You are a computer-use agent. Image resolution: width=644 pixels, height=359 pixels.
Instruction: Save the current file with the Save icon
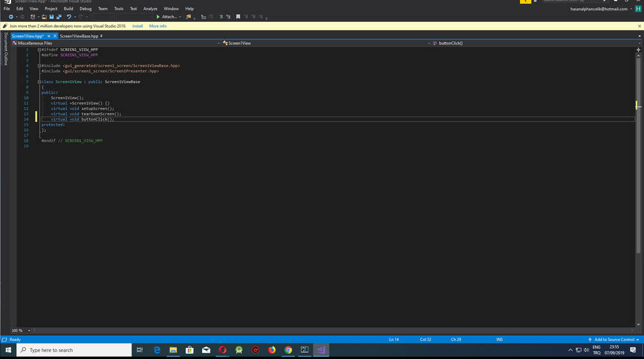52,17
